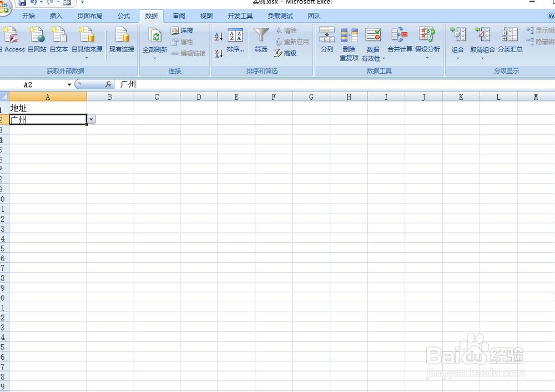Open cell A2 validation dropdown arrow
Image resolution: width=555 pixels, height=392 pixels.
pyautogui.click(x=92, y=119)
